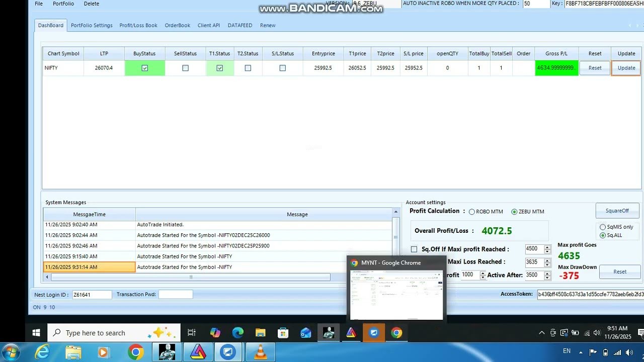Open Action Center flag in outer tray

click(x=593, y=352)
